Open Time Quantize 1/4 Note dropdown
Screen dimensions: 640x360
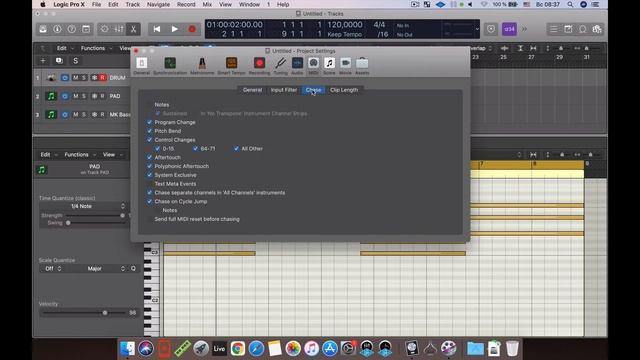tap(83, 206)
